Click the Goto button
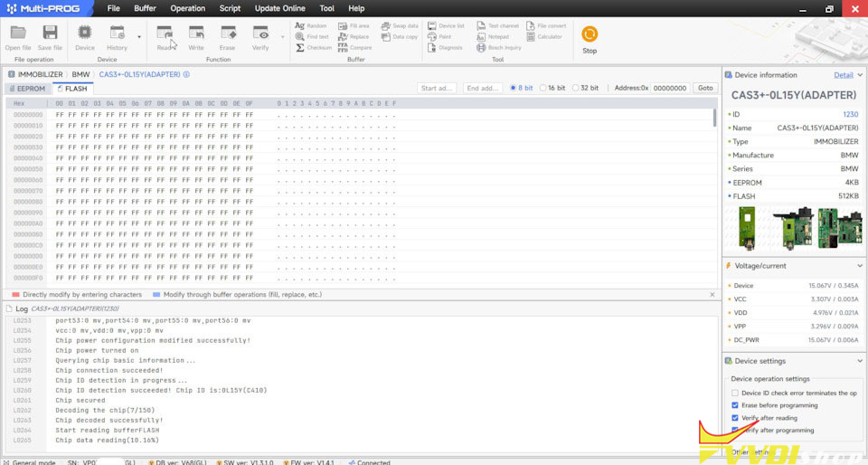The width and height of the screenshot is (868, 465). (x=705, y=88)
